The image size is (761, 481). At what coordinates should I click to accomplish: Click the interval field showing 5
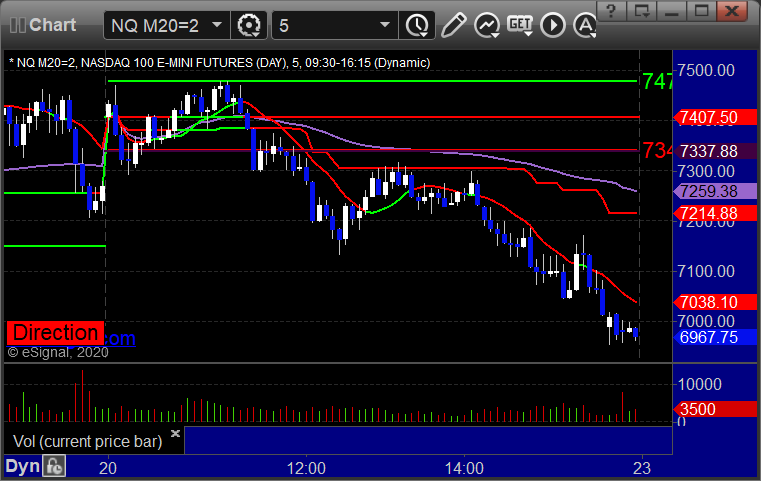pyautogui.click(x=335, y=25)
